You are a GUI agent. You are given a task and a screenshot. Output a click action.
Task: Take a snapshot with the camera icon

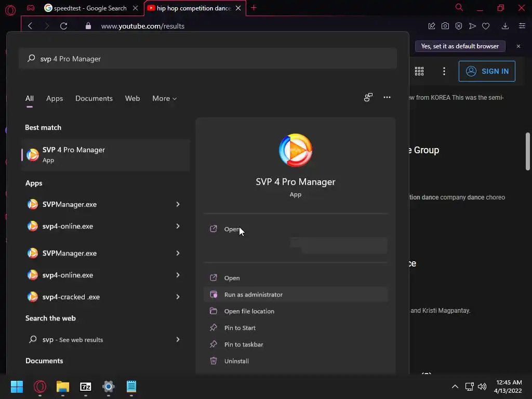tap(445, 26)
